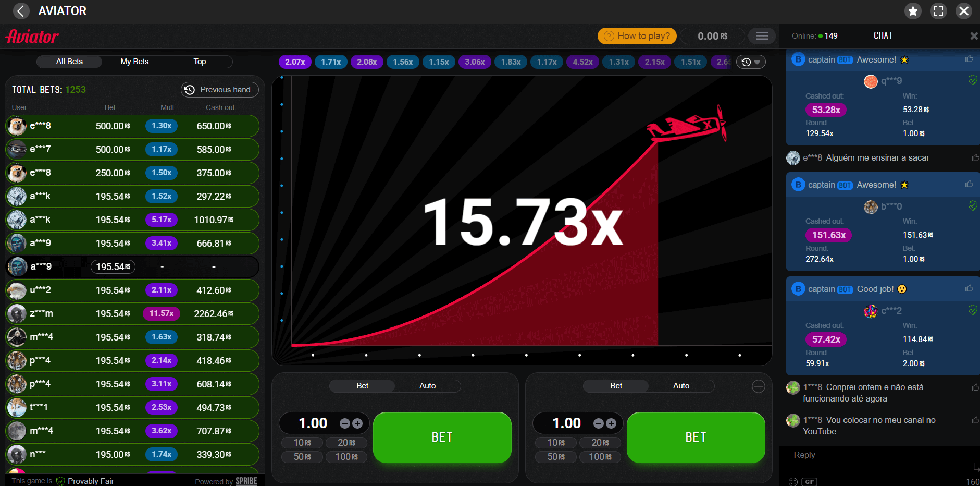
Task: Choose the 50 quick amount in the right panel
Action: tap(556, 457)
